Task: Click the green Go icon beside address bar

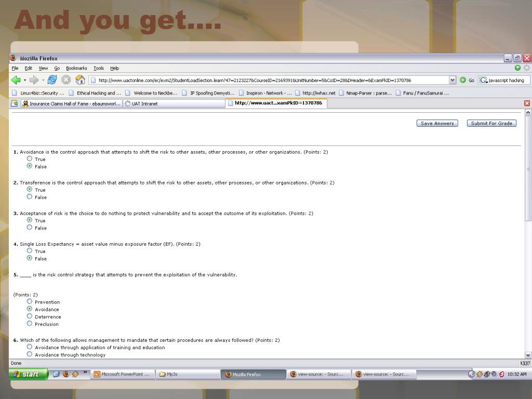Action: [463, 81]
